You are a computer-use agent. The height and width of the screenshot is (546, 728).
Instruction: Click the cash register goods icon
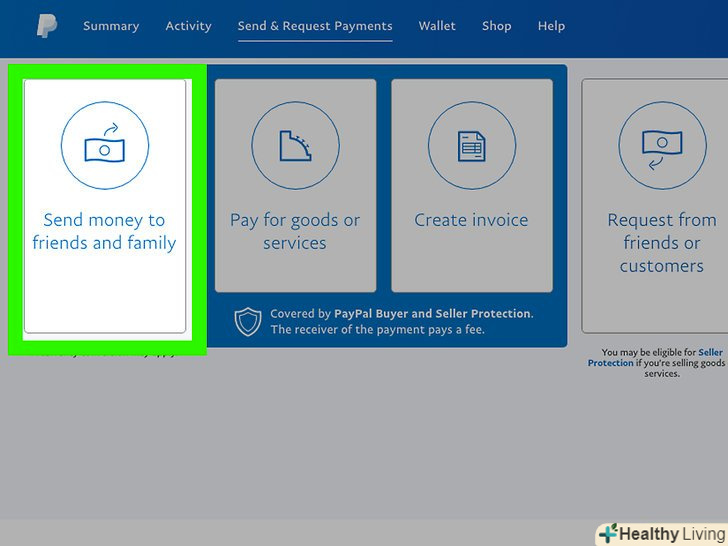pyautogui.click(x=295, y=145)
